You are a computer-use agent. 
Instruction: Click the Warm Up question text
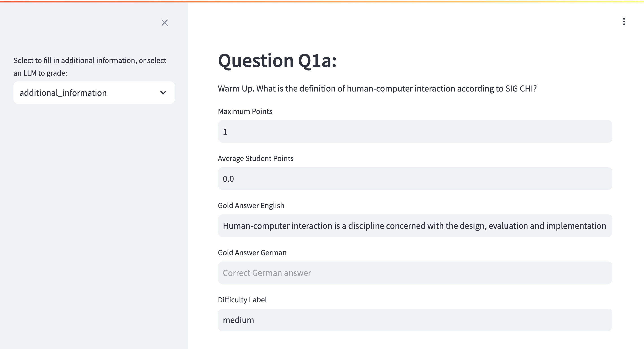point(377,89)
